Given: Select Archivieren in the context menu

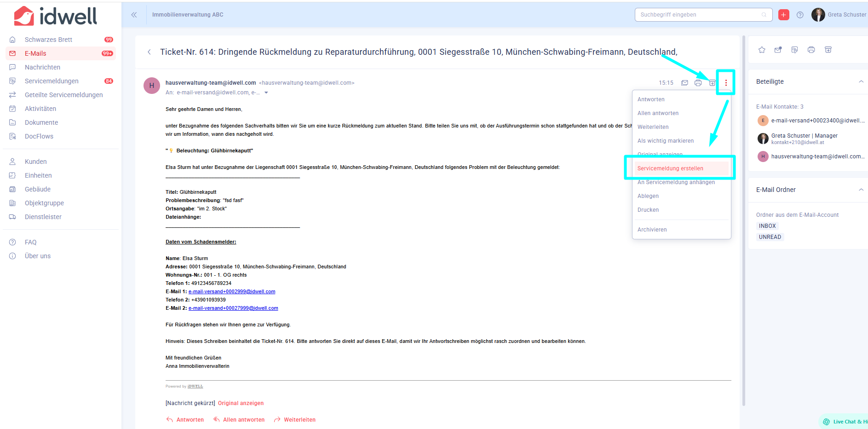Looking at the screenshot, I should coord(652,230).
